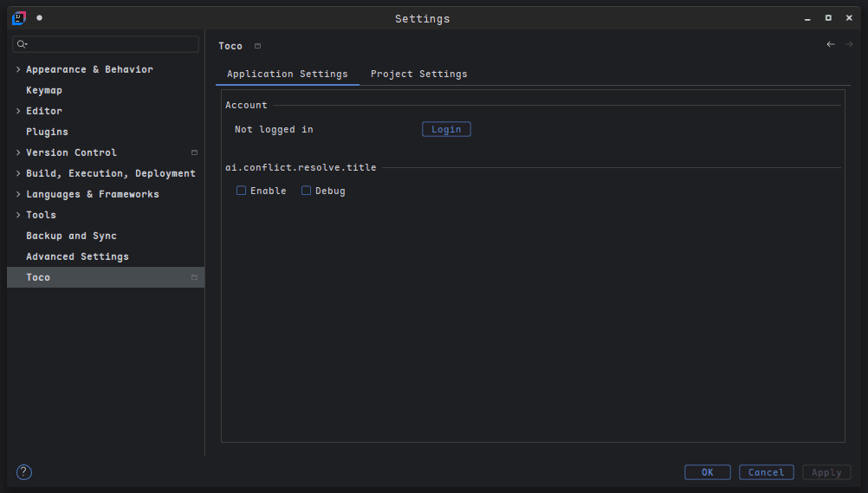Click project-level icon next to Toco heading
Viewport: 868px width, 493px height.
pyautogui.click(x=257, y=46)
